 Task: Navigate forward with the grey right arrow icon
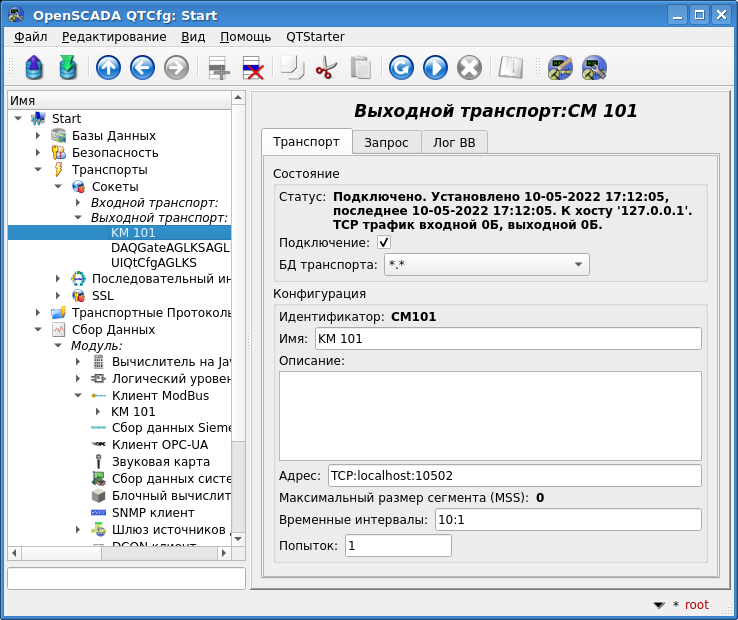click(x=176, y=67)
